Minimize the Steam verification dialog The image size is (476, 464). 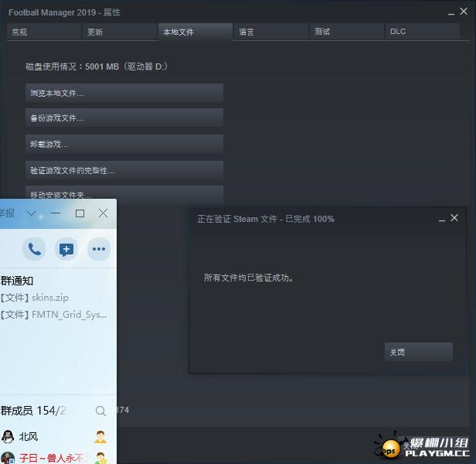click(442, 220)
